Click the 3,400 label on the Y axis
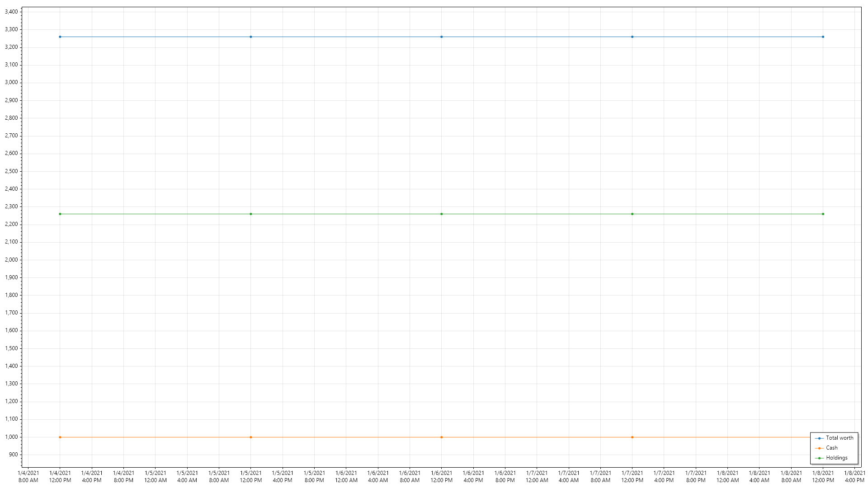This screenshot has height=488, width=868. [x=11, y=12]
